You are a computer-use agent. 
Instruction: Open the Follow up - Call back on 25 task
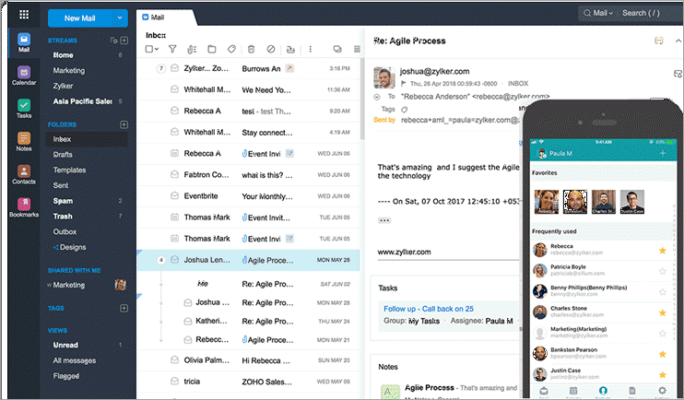coord(428,309)
